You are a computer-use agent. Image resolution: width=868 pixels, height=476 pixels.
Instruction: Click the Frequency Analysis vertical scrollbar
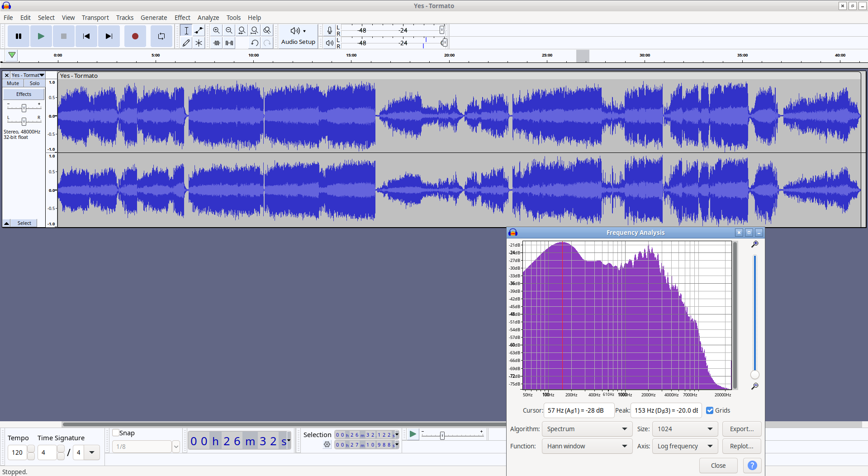click(735, 315)
